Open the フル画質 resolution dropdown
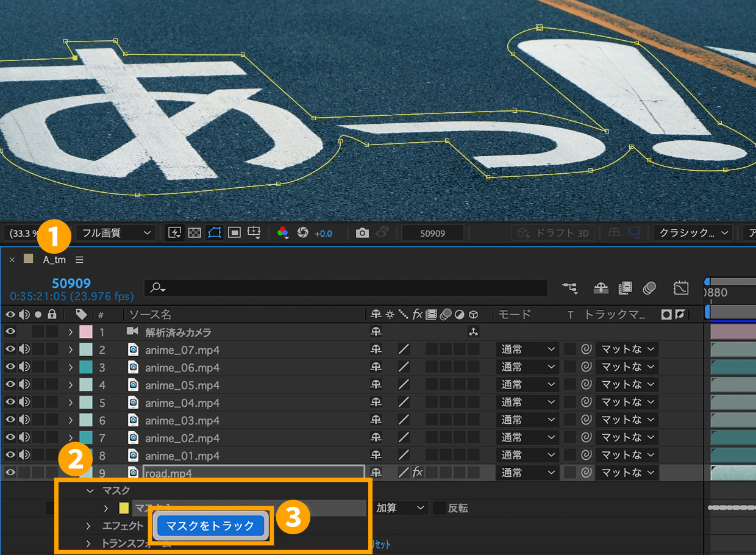This screenshot has height=555, width=756. point(115,233)
